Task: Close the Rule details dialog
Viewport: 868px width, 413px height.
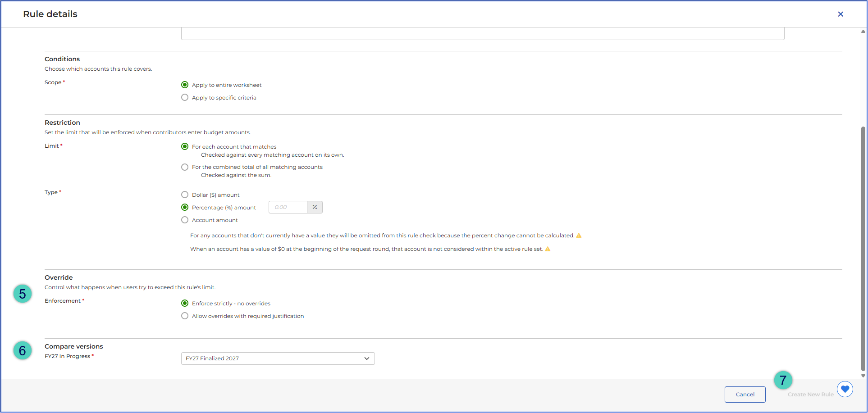Action: click(x=840, y=14)
